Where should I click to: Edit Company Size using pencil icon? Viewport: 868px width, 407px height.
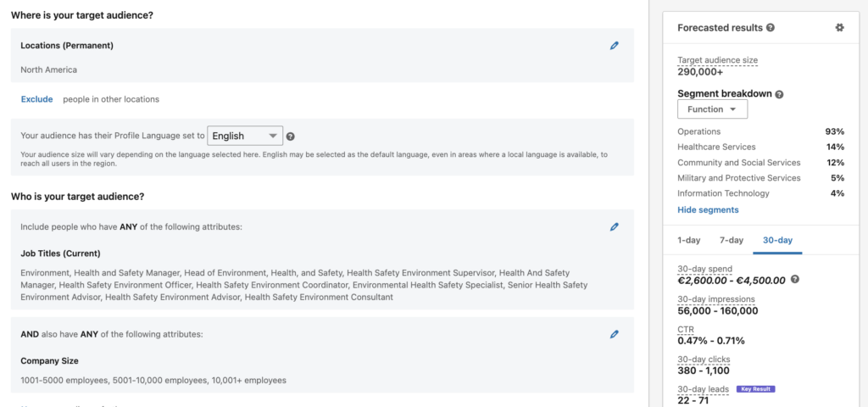click(x=615, y=335)
